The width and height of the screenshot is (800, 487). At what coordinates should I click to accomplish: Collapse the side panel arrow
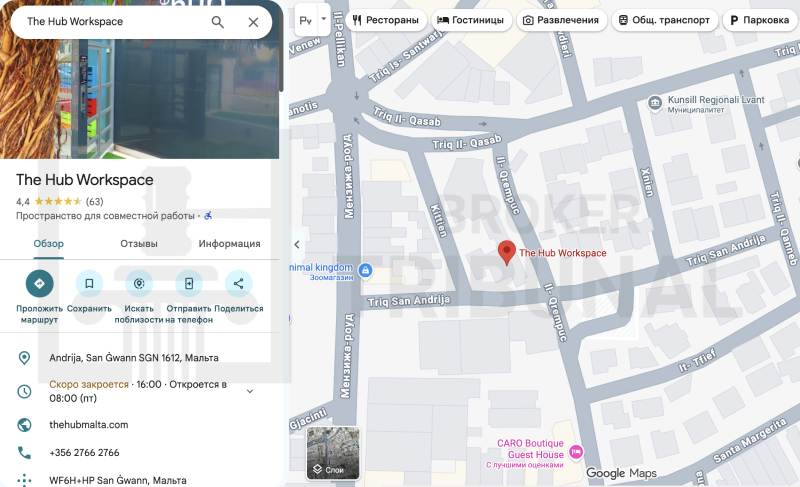[297, 244]
